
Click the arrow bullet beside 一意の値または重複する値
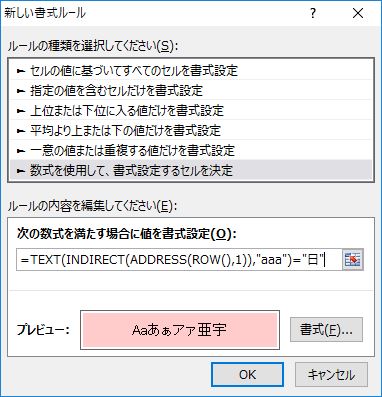pyautogui.click(x=21, y=151)
